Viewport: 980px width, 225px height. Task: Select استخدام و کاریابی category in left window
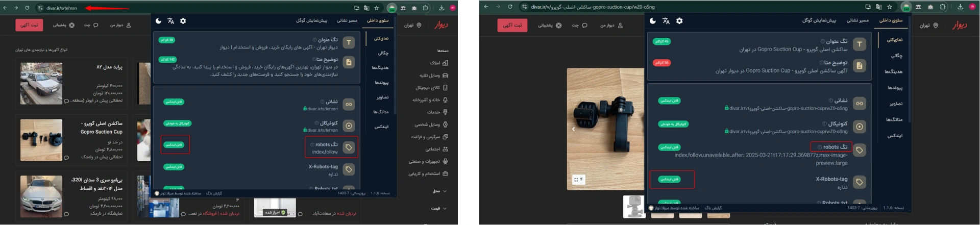pos(428,173)
